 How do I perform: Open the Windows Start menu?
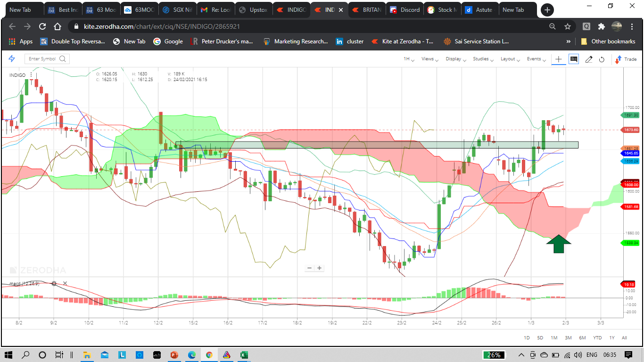pyautogui.click(x=8, y=355)
